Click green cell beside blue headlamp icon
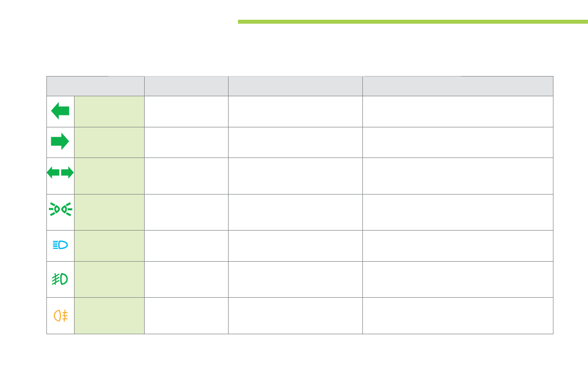 pyautogui.click(x=109, y=245)
